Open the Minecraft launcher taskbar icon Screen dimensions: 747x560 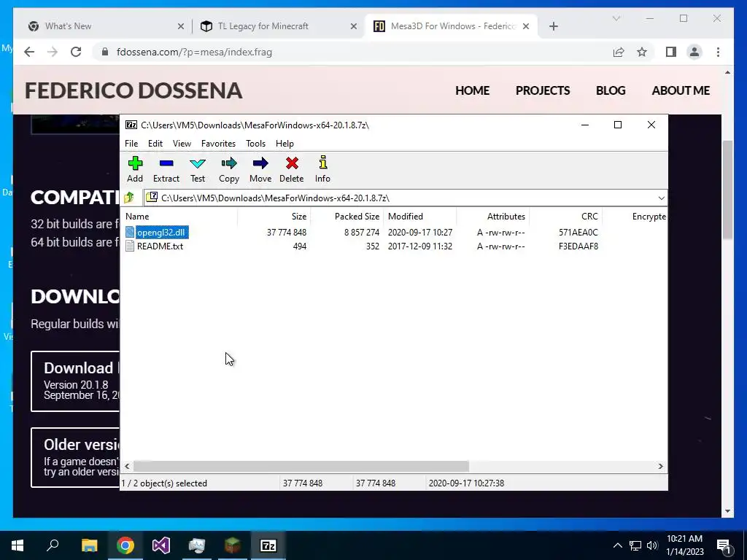[233, 545]
